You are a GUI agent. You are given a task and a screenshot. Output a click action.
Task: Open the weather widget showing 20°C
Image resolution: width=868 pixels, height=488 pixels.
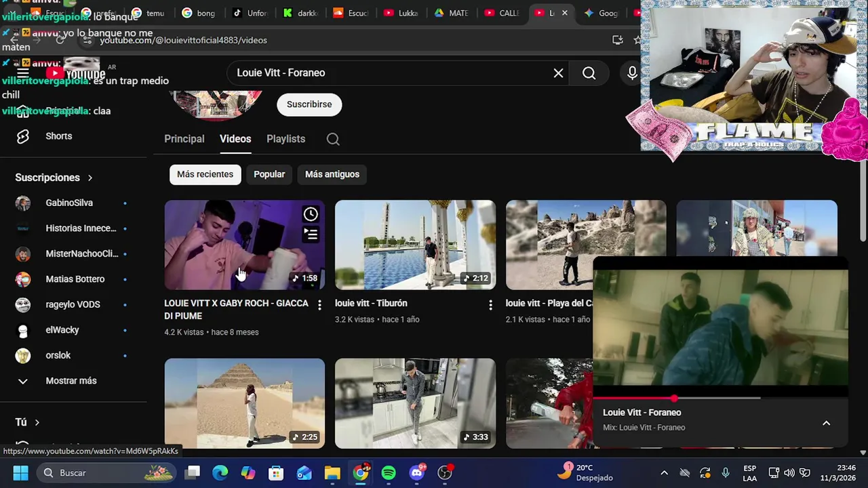(585, 472)
